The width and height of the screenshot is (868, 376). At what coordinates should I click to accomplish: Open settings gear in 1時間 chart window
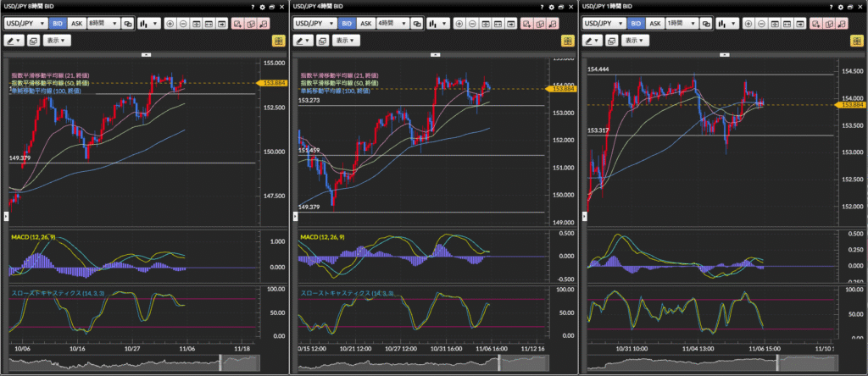(x=841, y=7)
